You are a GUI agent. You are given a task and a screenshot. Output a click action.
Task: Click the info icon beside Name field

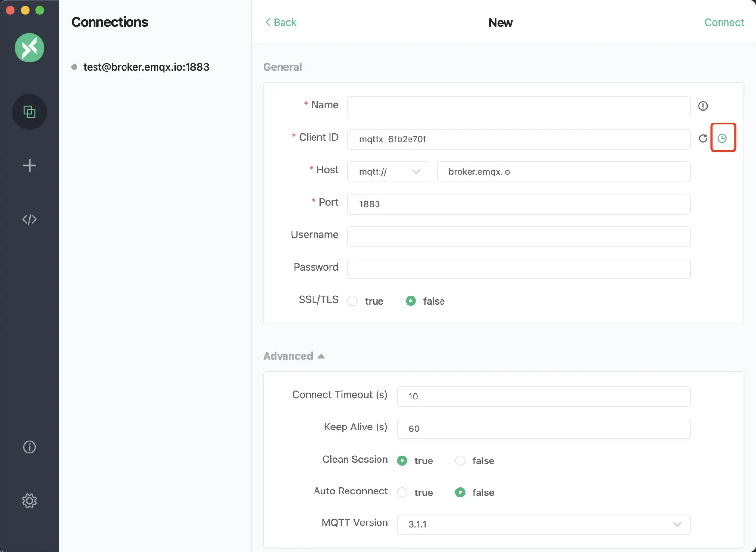click(x=703, y=106)
